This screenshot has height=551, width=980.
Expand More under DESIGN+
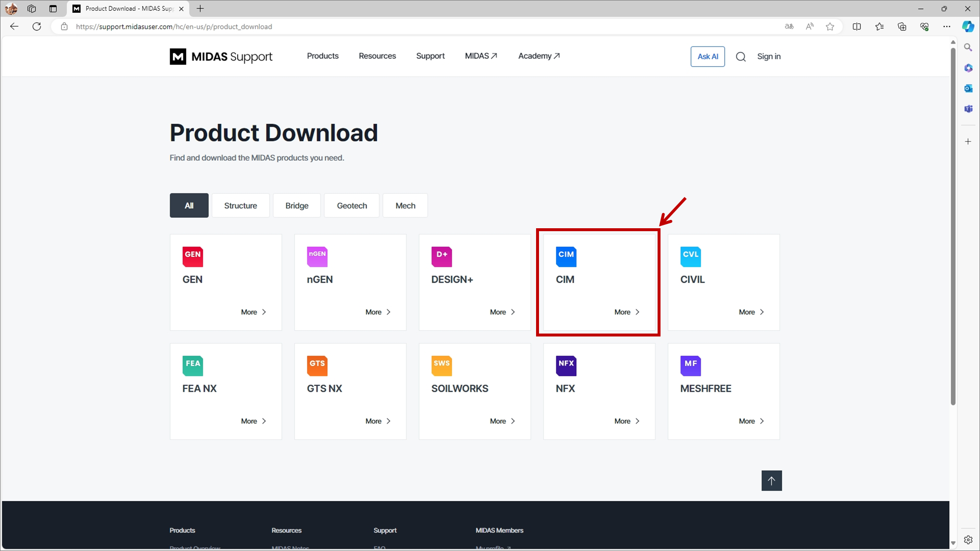point(503,312)
